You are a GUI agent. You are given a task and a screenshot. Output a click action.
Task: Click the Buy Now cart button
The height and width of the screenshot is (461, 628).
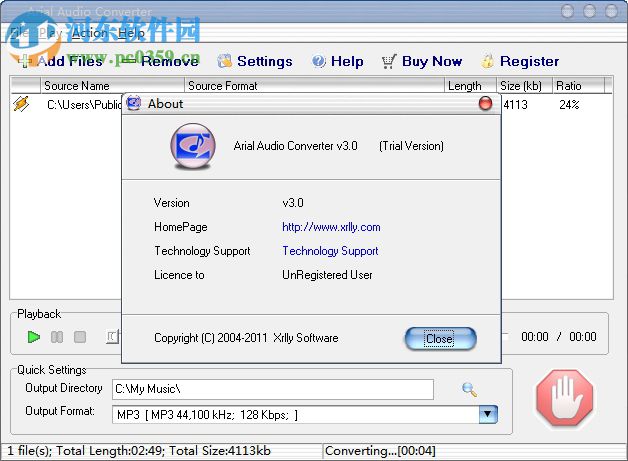[x=422, y=61]
